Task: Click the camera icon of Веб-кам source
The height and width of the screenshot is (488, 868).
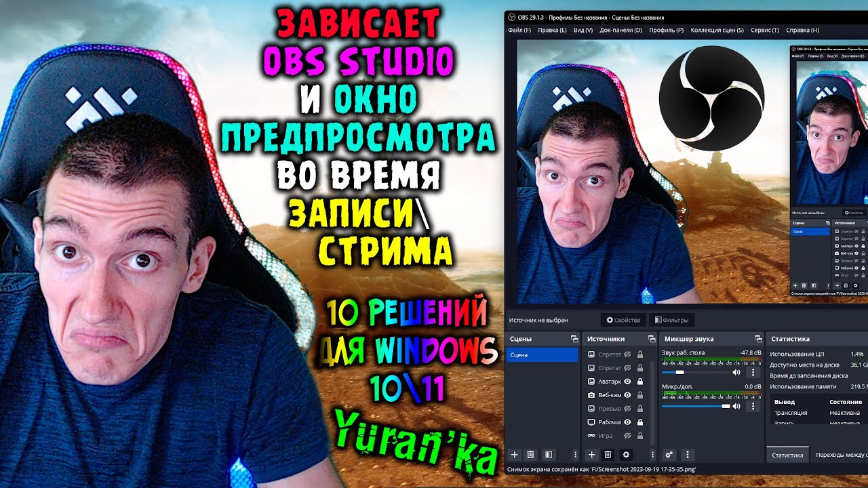Action: 591,395
